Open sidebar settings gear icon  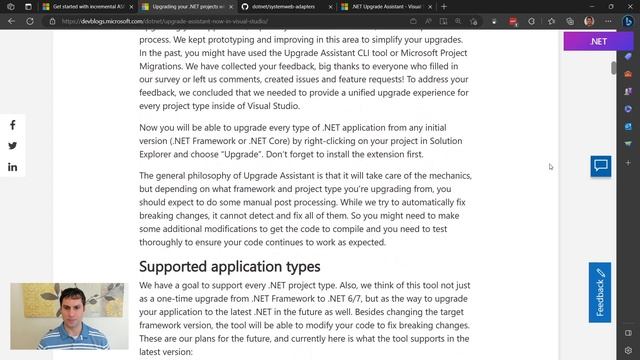click(628, 350)
